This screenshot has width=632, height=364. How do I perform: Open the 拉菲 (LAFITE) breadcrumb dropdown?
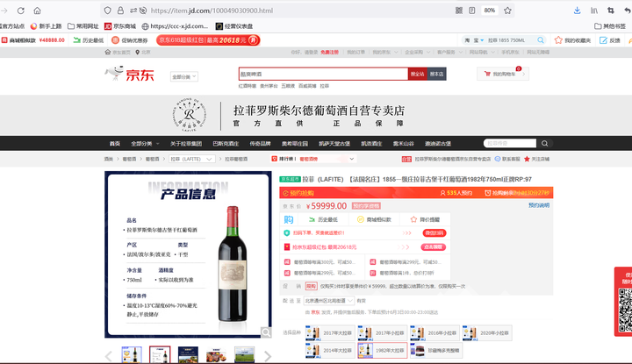coord(191,159)
